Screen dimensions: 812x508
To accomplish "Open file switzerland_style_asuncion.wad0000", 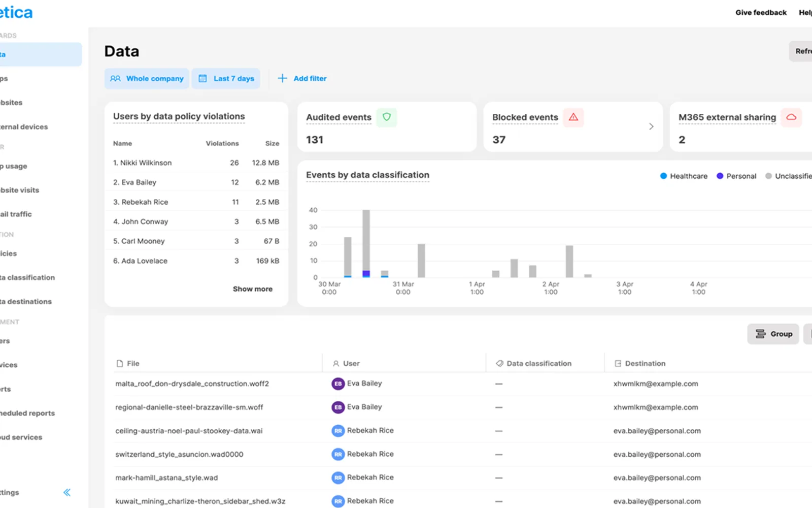I will (x=179, y=455).
